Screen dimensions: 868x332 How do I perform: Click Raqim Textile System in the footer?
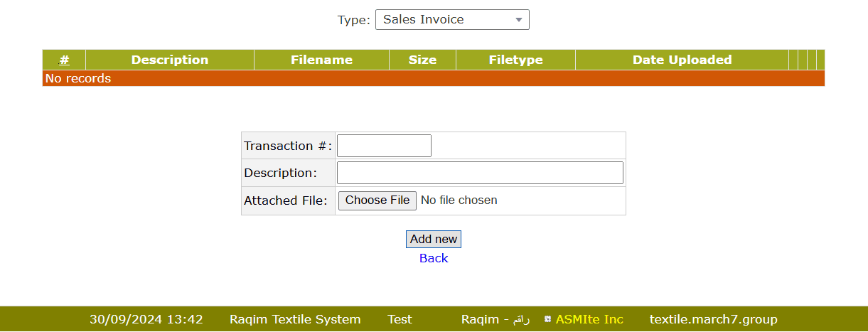point(295,319)
